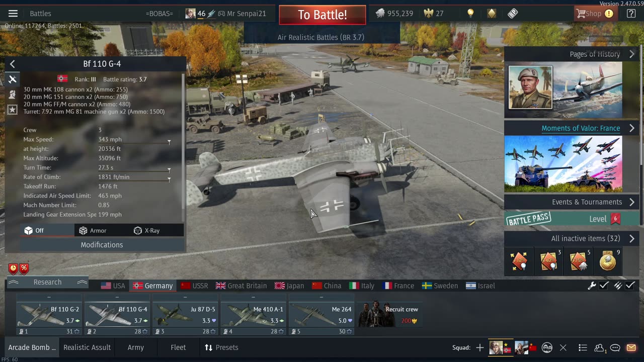Select the Ju 87 D-5 crew slot

point(185,315)
